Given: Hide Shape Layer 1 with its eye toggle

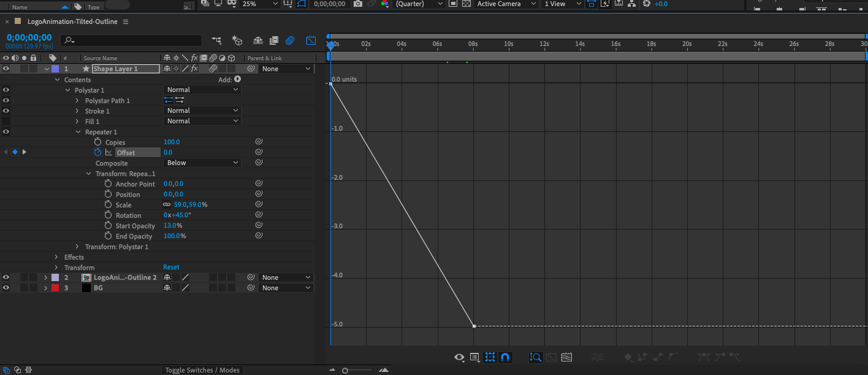Looking at the screenshot, I should 6,69.
